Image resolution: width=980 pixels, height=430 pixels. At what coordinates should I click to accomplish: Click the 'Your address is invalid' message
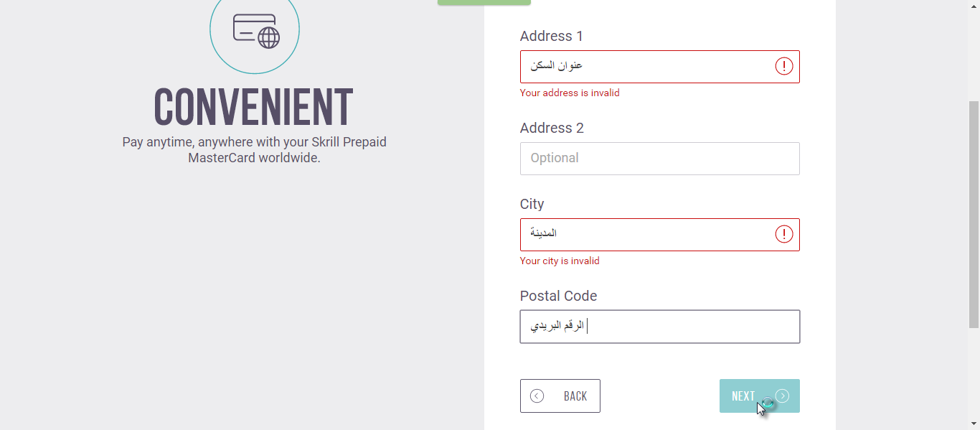pyautogui.click(x=570, y=93)
